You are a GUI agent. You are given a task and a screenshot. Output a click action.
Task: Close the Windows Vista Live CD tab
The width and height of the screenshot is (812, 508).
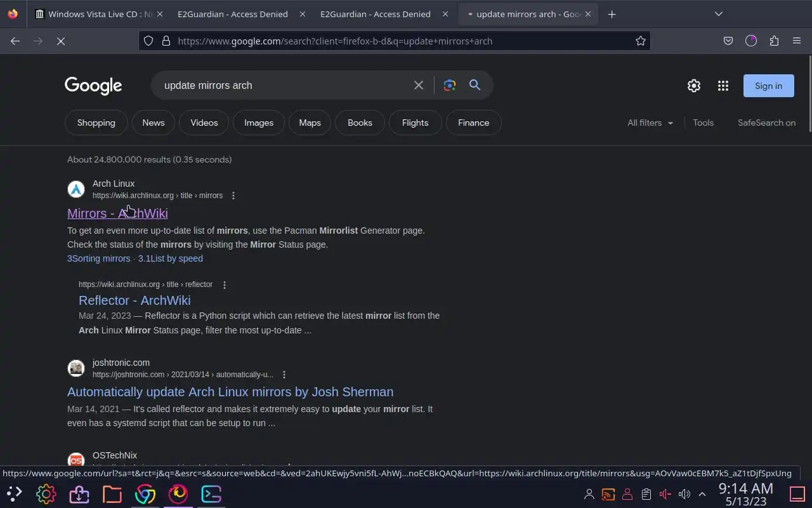pos(159,14)
